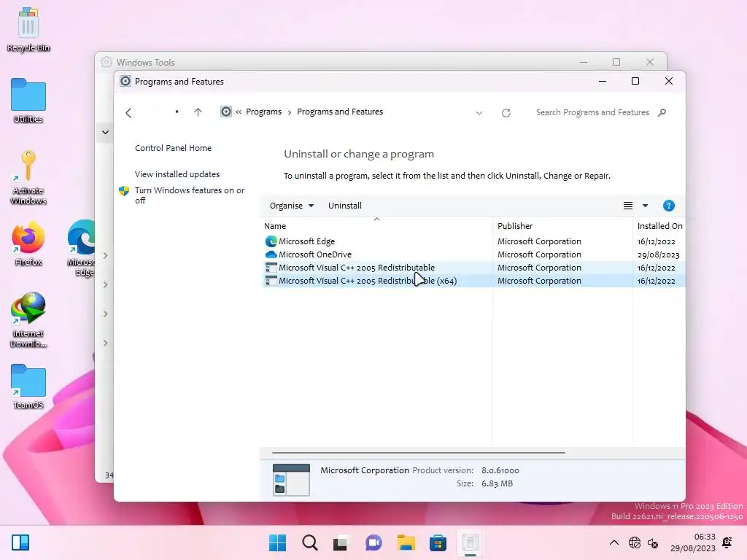Select the Microsoft Edge row

point(473,241)
